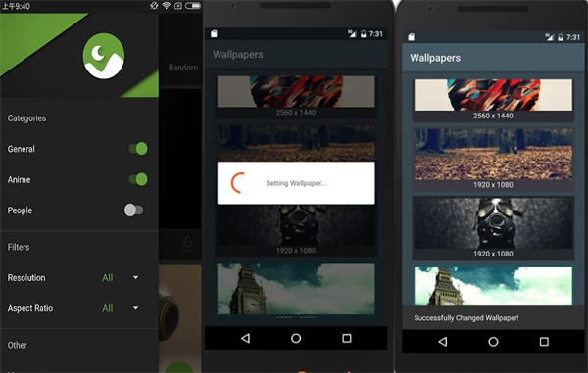Tap the orange Setting Wallpaper progress spinner
Image resolution: width=588 pixels, height=373 pixels.
238,183
